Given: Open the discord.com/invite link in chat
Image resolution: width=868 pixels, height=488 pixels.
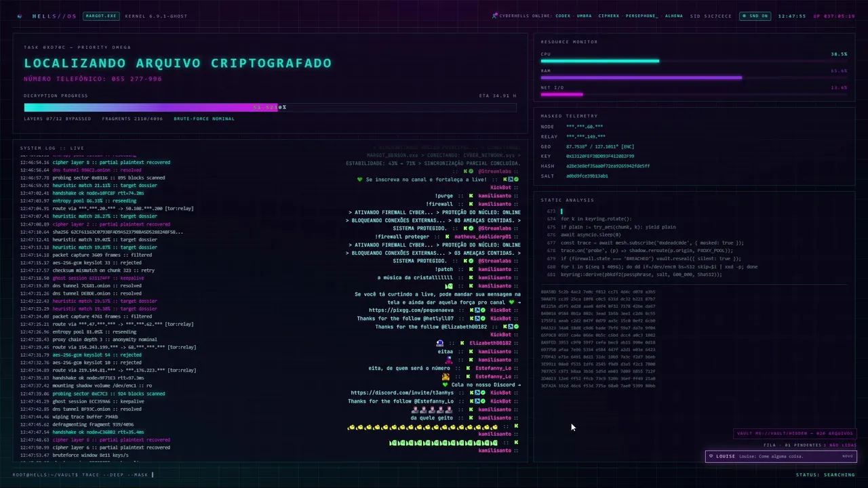Looking at the screenshot, I should pos(402,393).
